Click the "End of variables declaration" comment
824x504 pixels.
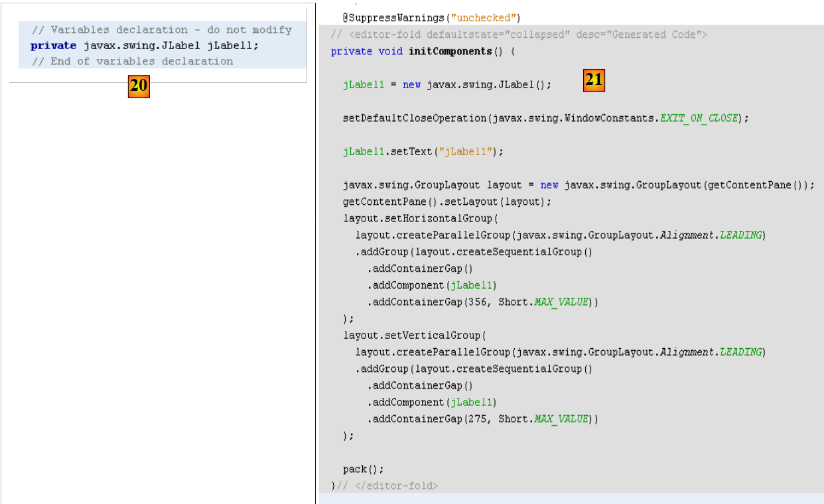(132, 61)
